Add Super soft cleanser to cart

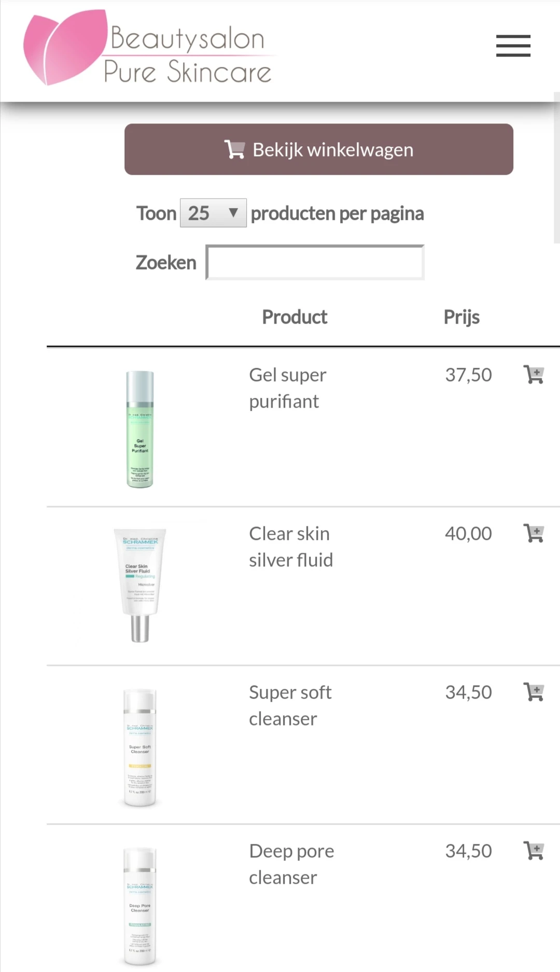click(534, 692)
